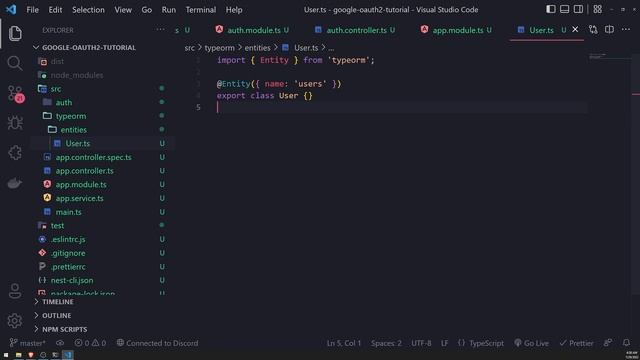Open the Docker view icon
This screenshot has width=640, height=360.
coord(15,183)
